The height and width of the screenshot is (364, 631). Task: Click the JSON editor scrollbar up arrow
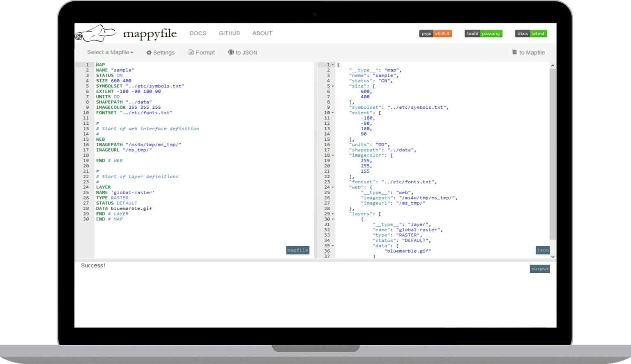coord(553,65)
